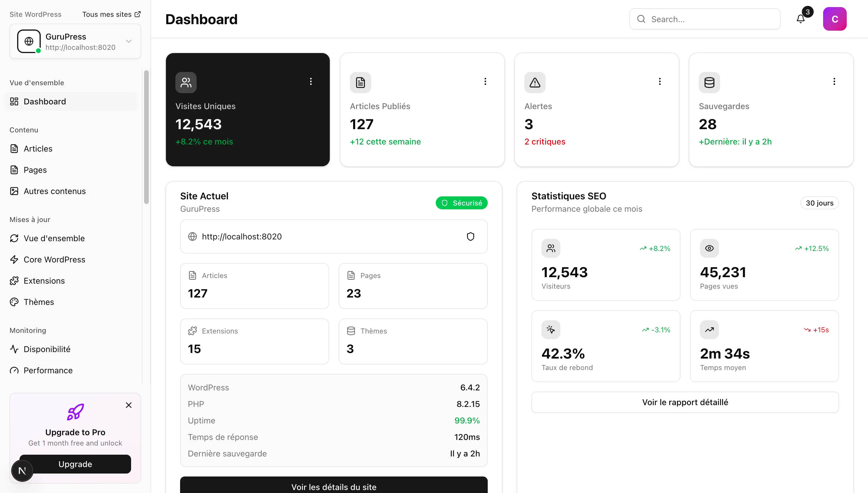Open the user avatar C menu
This screenshot has width=868, height=493.
pos(834,19)
